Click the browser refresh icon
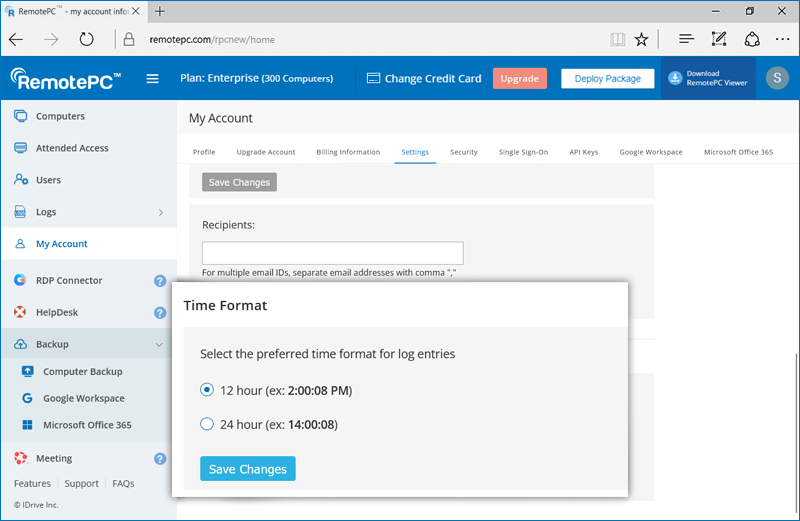 tap(86, 40)
